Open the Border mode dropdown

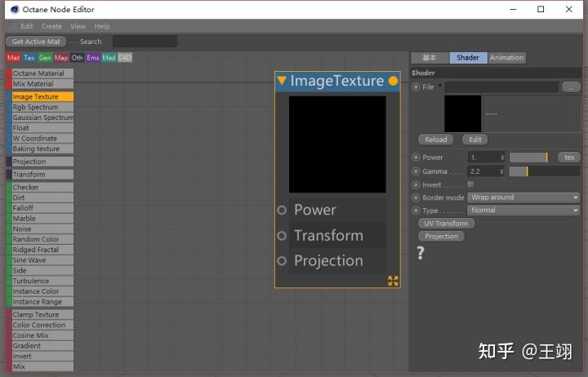(x=524, y=197)
